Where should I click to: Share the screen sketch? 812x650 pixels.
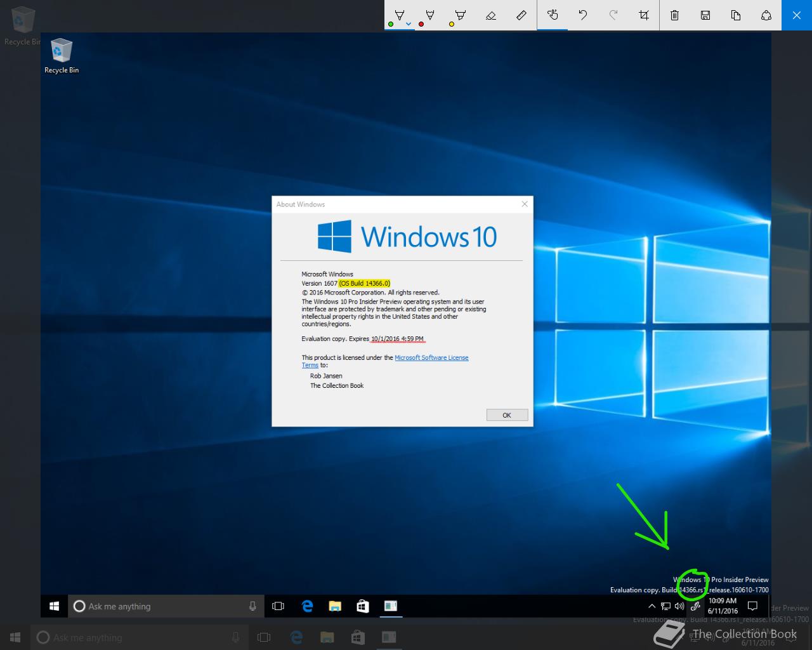(x=766, y=15)
